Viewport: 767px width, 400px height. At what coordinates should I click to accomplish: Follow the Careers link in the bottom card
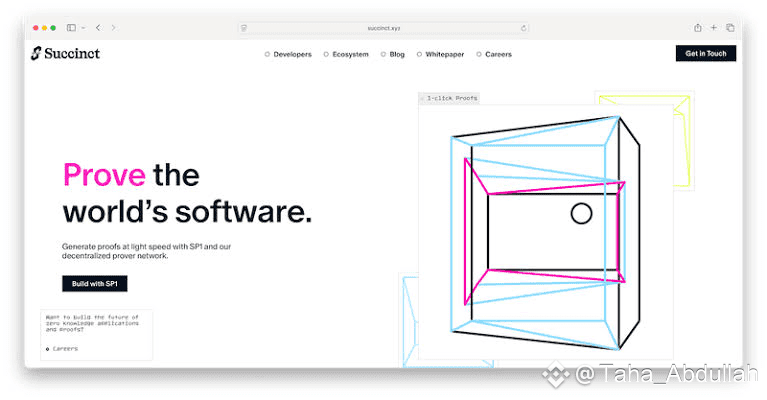point(62,349)
